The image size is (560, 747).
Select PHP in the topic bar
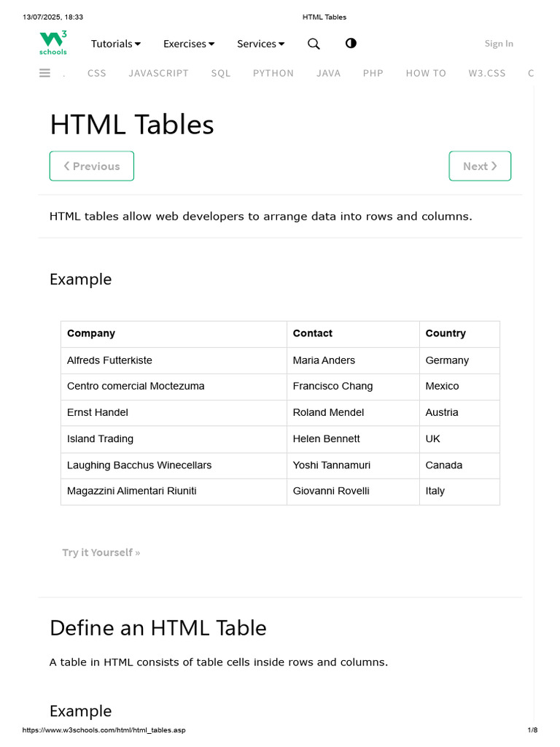(x=373, y=73)
